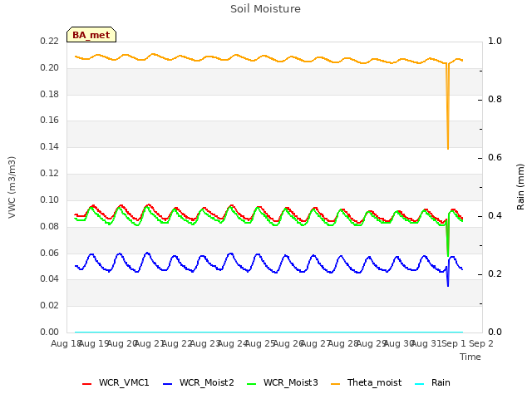Click the green WCR_Moist3 dip near Sep 1

coord(448,255)
